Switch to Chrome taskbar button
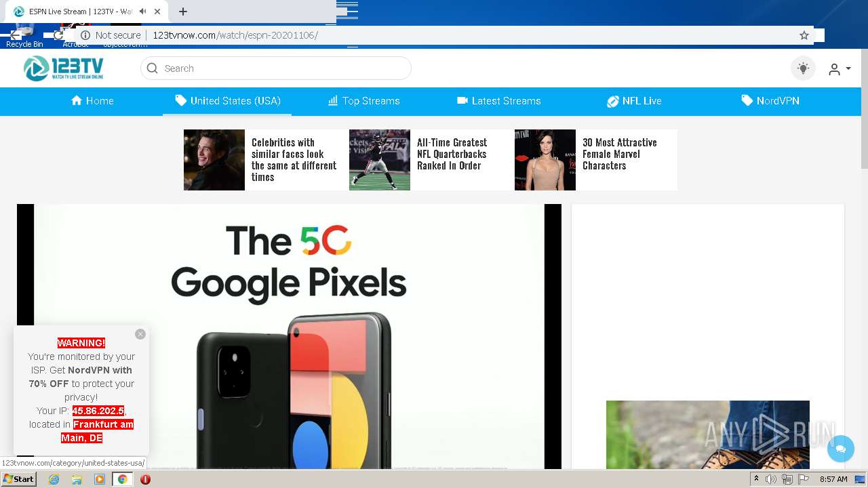 pyautogui.click(x=122, y=479)
